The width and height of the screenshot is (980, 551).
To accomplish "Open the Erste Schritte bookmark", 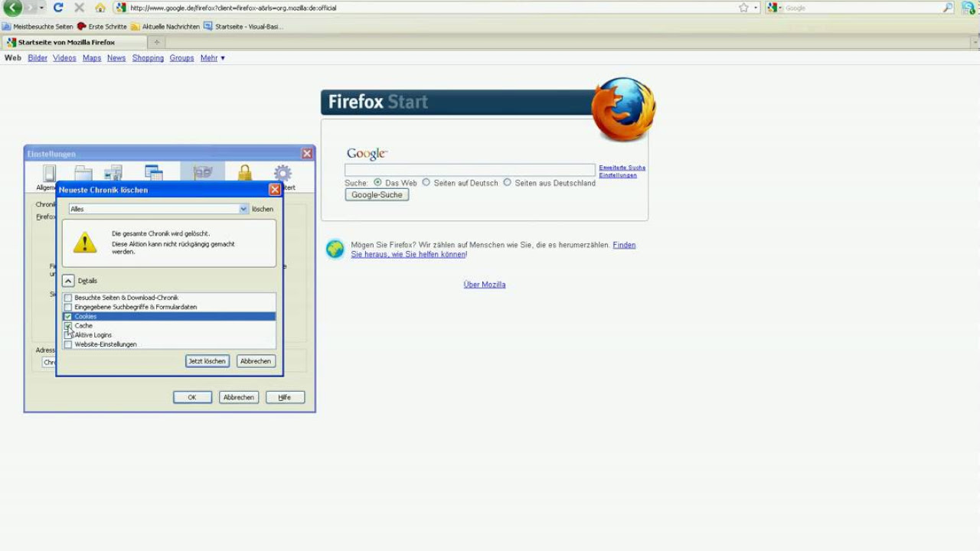I will [x=102, y=26].
